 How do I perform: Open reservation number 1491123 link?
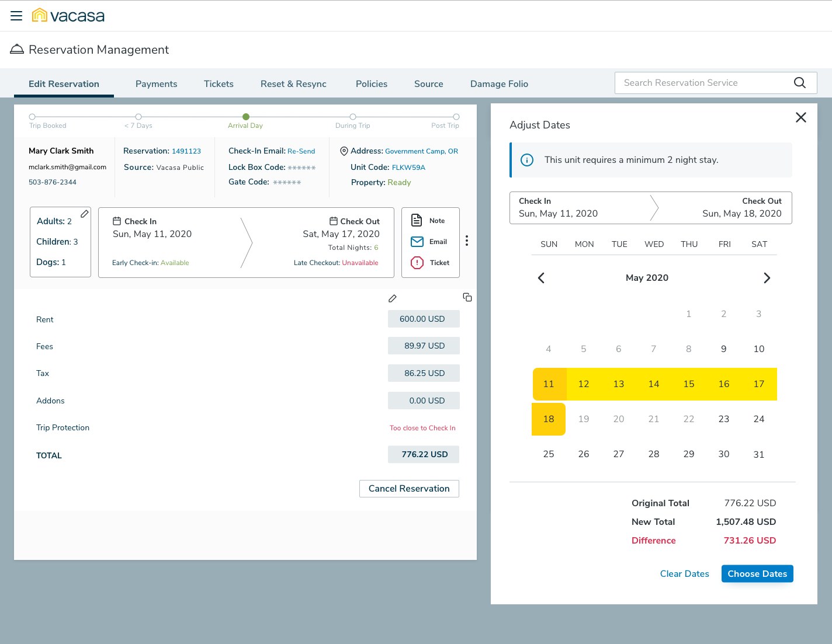(x=186, y=151)
